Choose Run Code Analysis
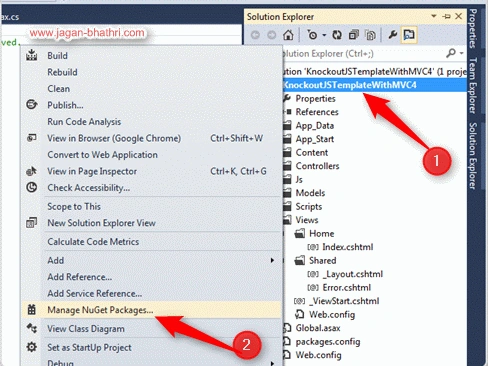The width and height of the screenshot is (488, 366). (152, 122)
